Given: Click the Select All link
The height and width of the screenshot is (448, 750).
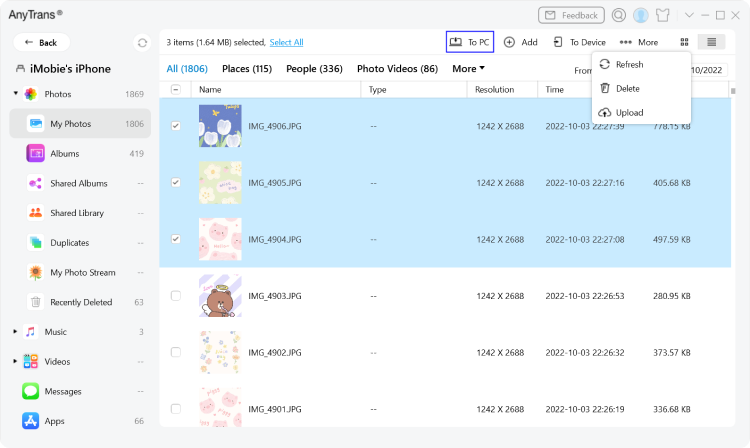Looking at the screenshot, I should tap(286, 42).
